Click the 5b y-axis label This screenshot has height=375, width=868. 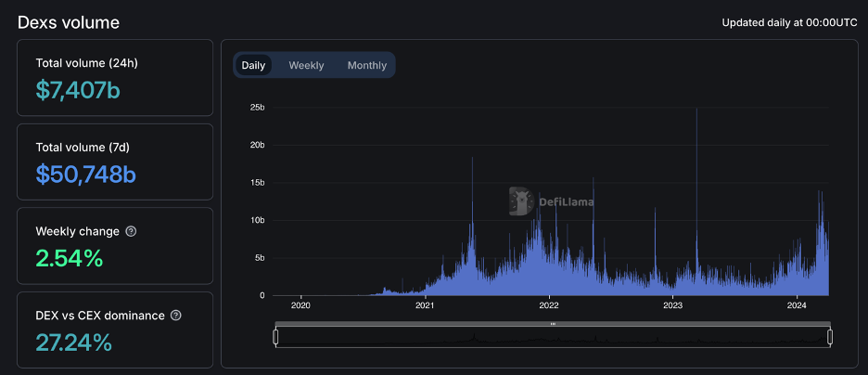point(259,258)
